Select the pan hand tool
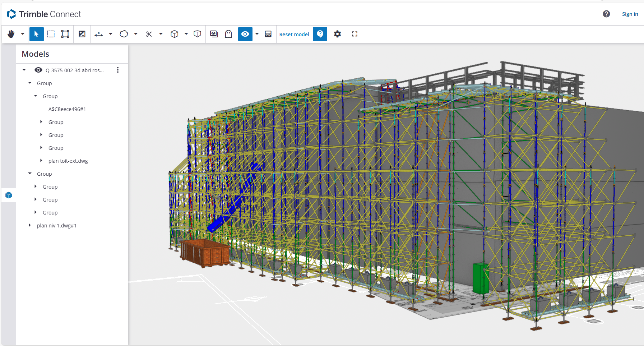This screenshot has height=346, width=644. click(11, 34)
